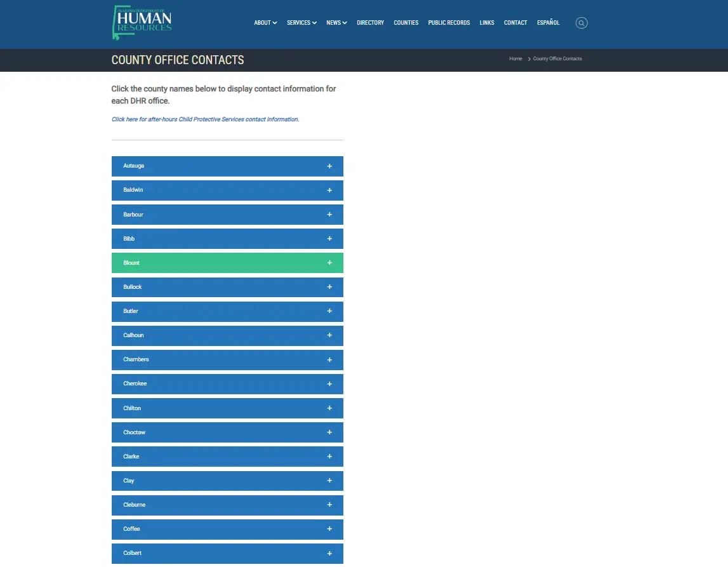Screen dimensions: 728x567
Task: Open the Contact page
Action: tap(515, 23)
